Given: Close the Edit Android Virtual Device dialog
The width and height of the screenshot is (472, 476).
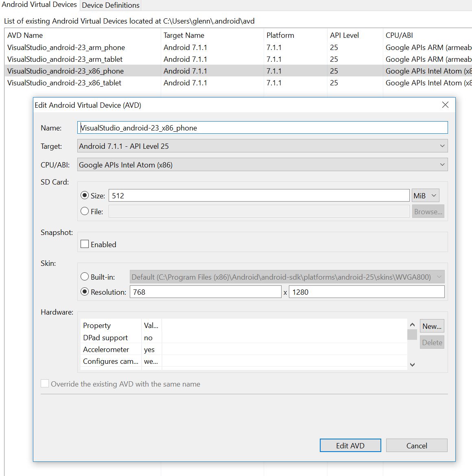Looking at the screenshot, I should click(445, 105).
